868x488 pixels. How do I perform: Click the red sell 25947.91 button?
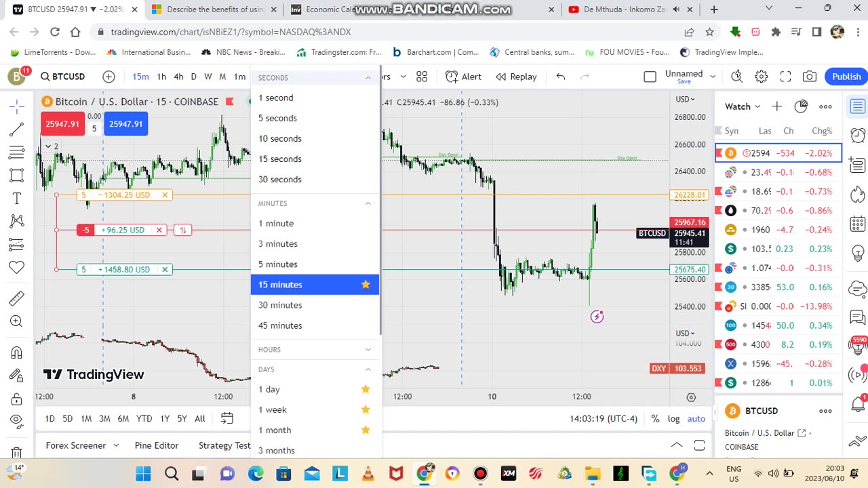pos(62,124)
